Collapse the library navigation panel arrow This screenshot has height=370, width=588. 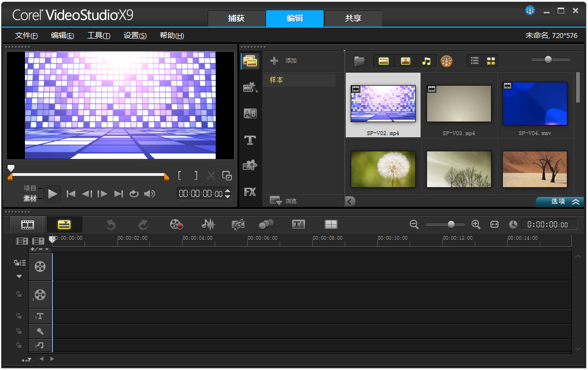pyautogui.click(x=350, y=201)
